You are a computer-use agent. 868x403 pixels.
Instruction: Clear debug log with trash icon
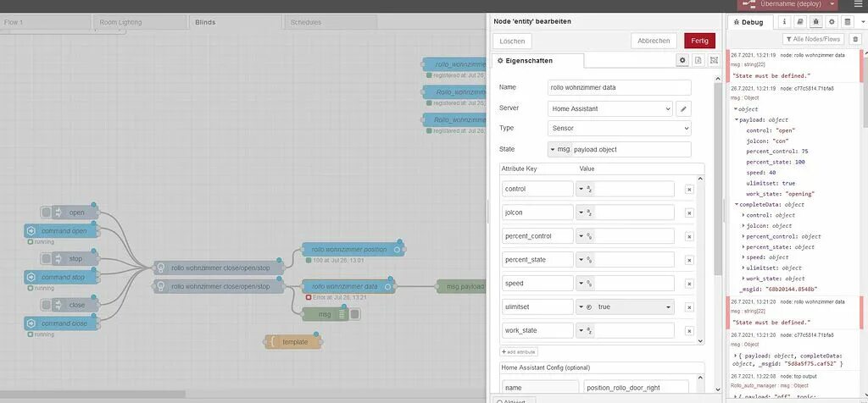click(855, 39)
